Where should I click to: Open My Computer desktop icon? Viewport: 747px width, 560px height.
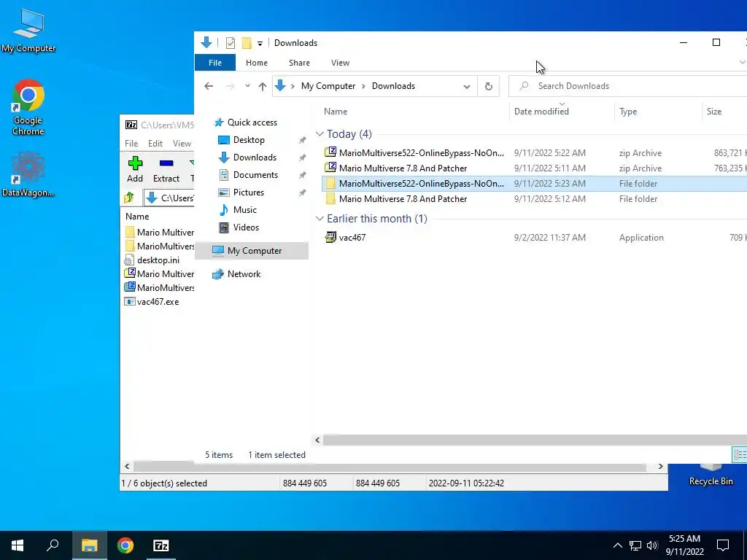28,31
